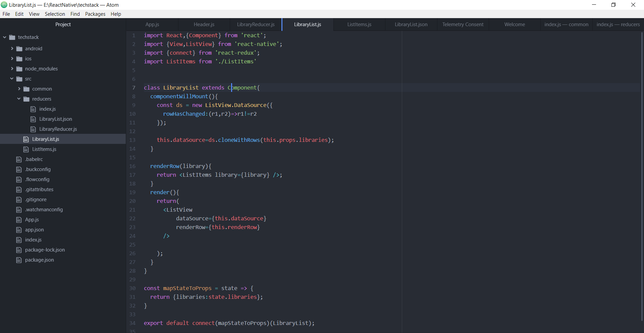Click the techstack root folder icon
The width and height of the screenshot is (644, 333).
[x=12, y=37]
